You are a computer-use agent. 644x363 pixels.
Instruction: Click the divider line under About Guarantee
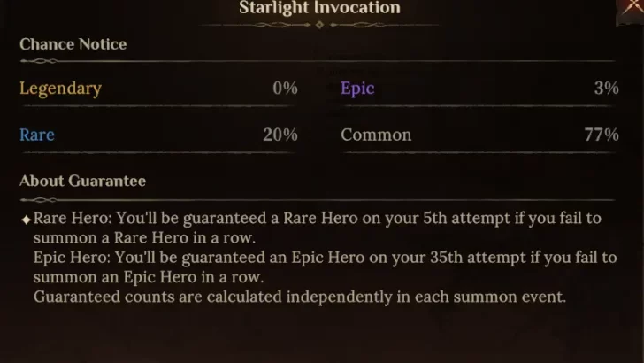click(318, 198)
